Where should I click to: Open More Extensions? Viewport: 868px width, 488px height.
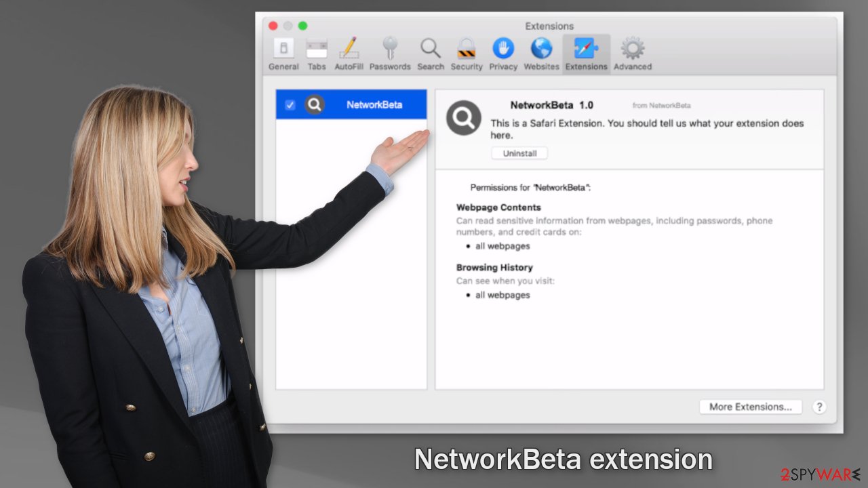point(751,407)
